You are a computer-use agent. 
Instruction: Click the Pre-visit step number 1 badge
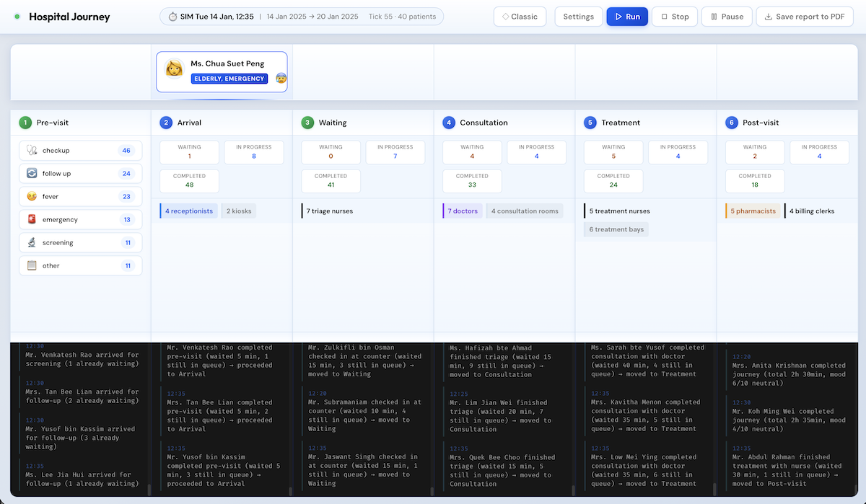[x=25, y=123]
